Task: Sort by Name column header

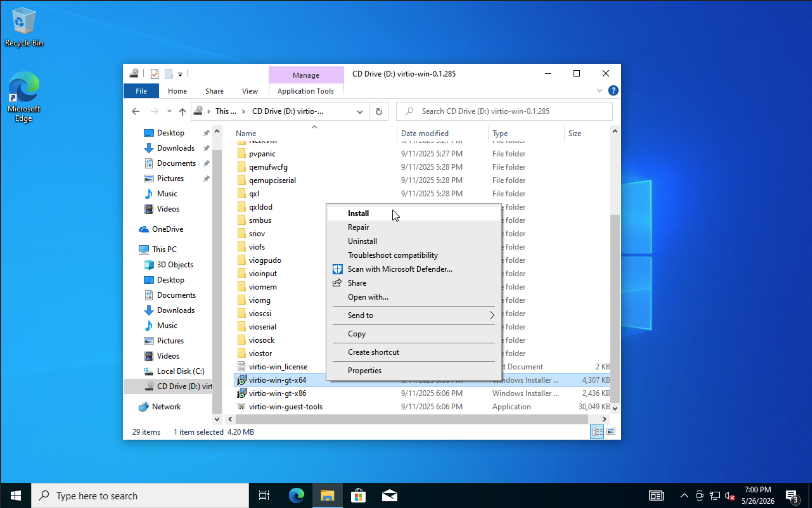Action: click(x=246, y=134)
